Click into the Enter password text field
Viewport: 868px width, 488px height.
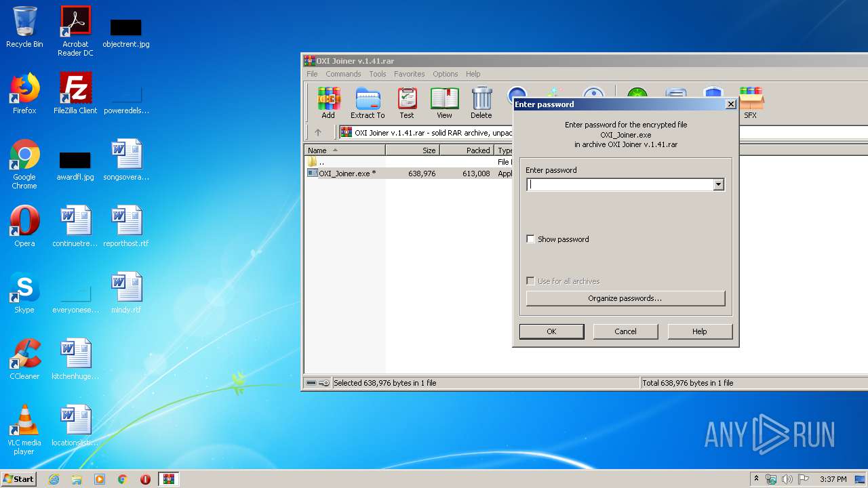click(x=620, y=184)
